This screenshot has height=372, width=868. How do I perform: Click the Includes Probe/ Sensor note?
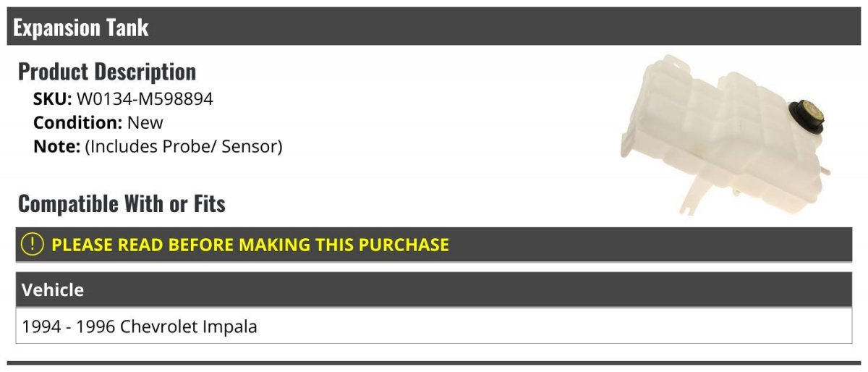184,147
